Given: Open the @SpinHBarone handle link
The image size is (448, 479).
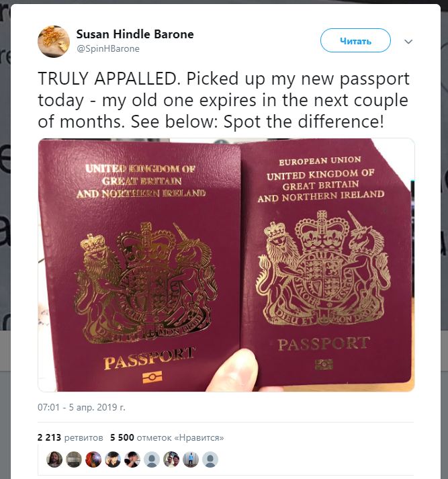Looking at the screenshot, I should [108, 48].
